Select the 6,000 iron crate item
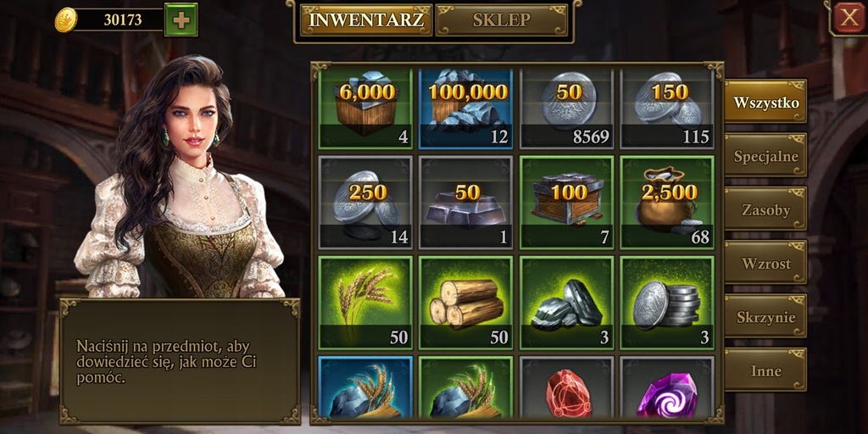The height and width of the screenshot is (434, 868). pos(365,108)
